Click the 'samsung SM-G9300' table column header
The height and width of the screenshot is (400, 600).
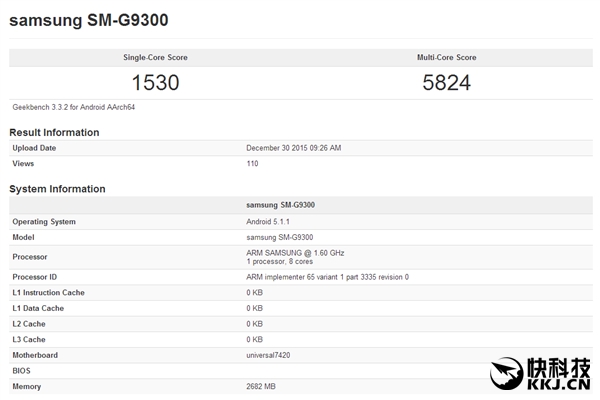pos(280,205)
